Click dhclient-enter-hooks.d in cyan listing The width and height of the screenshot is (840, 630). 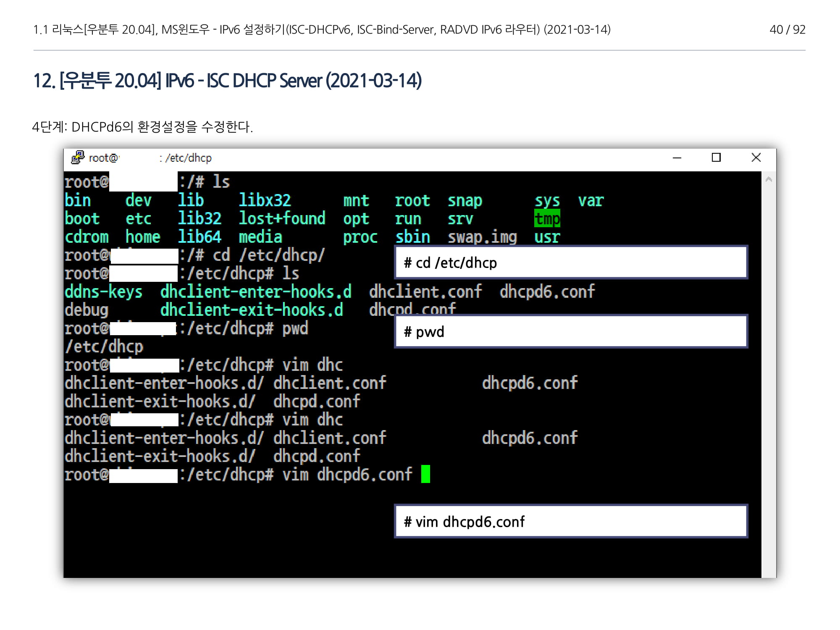[x=255, y=291]
